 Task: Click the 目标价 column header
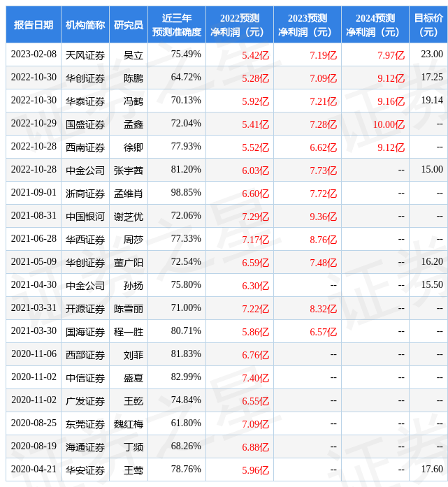click(x=428, y=25)
